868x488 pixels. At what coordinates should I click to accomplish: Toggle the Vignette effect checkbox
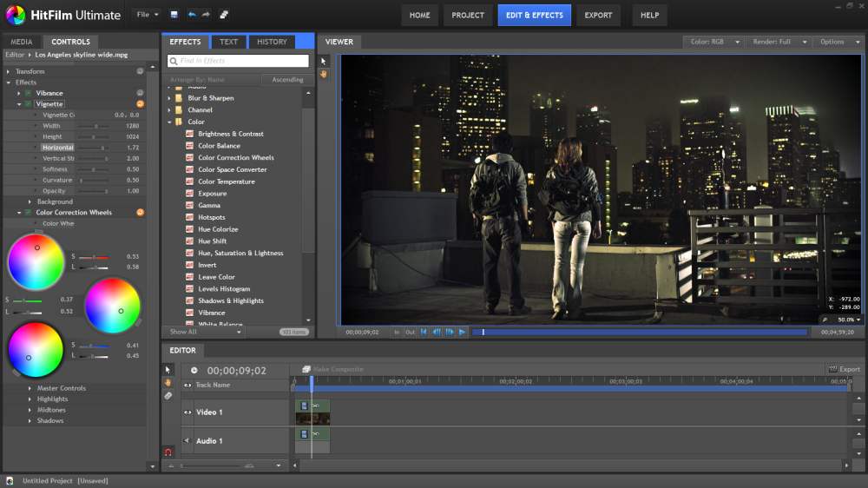tap(28, 104)
